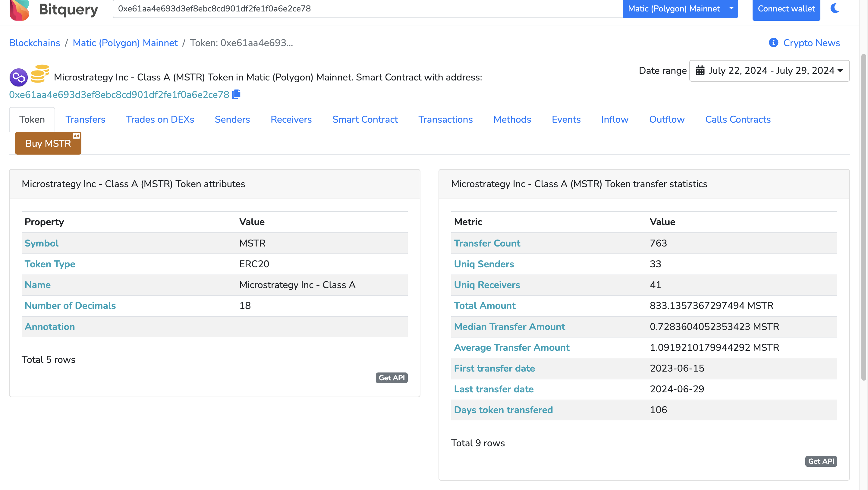Viewport: 868px width, 490px height.
Task: Click the Last transfer date metric
Action: click(494, 389)
